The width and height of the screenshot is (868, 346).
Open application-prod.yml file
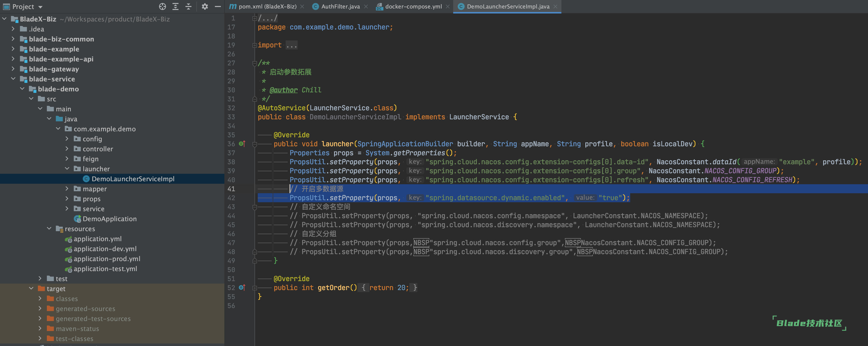pos(107,259)
